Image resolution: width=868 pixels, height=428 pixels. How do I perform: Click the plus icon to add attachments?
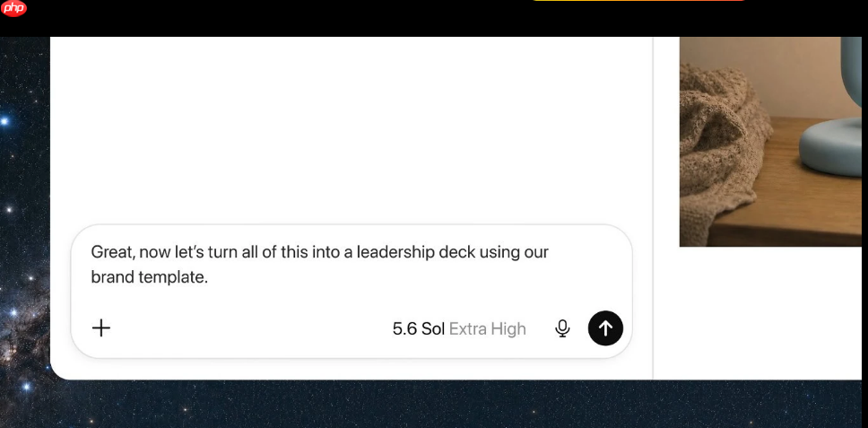[100, 328]
